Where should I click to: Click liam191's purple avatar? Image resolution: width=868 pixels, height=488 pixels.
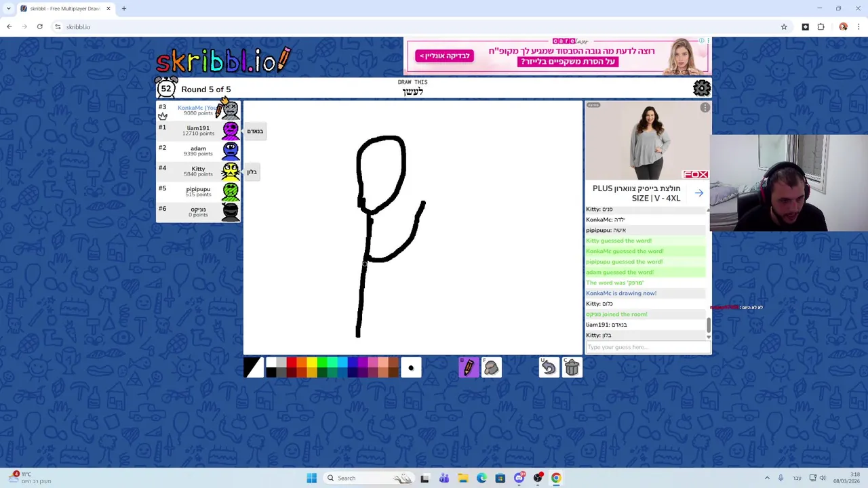[x=231, y=130]
